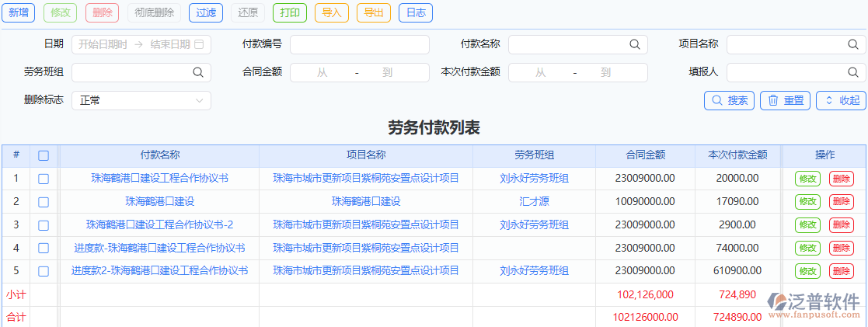
Task: Click the 本次付款金额 到 maximum input
Action: pyautogui.click(x=605, y=72)
